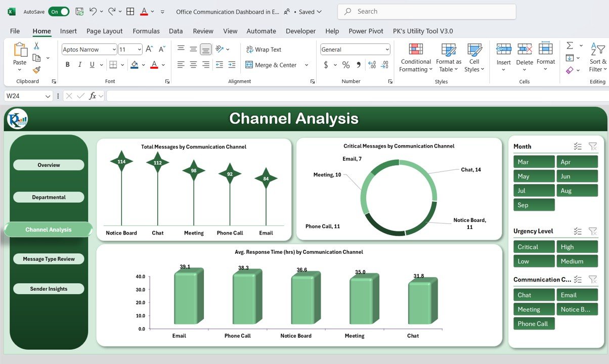Open the font name dropdown
This screenshot has height=364, width=609.
(114, 50)
